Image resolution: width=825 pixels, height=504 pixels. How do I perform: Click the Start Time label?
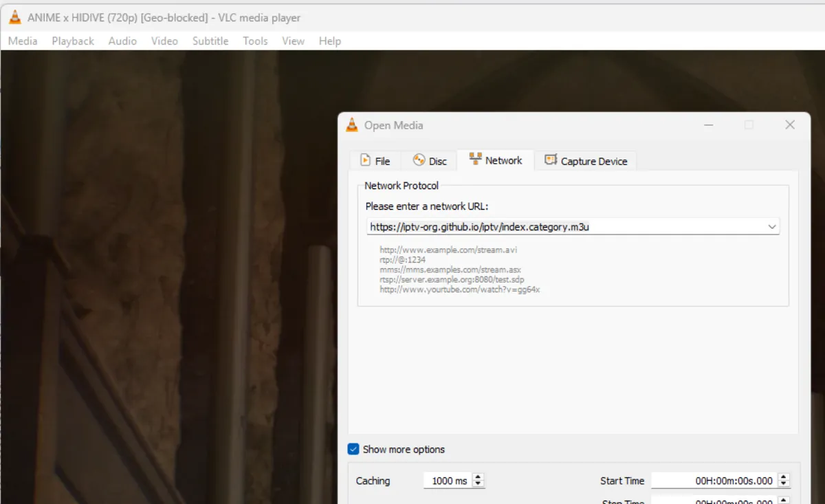(x=622, y=481)
